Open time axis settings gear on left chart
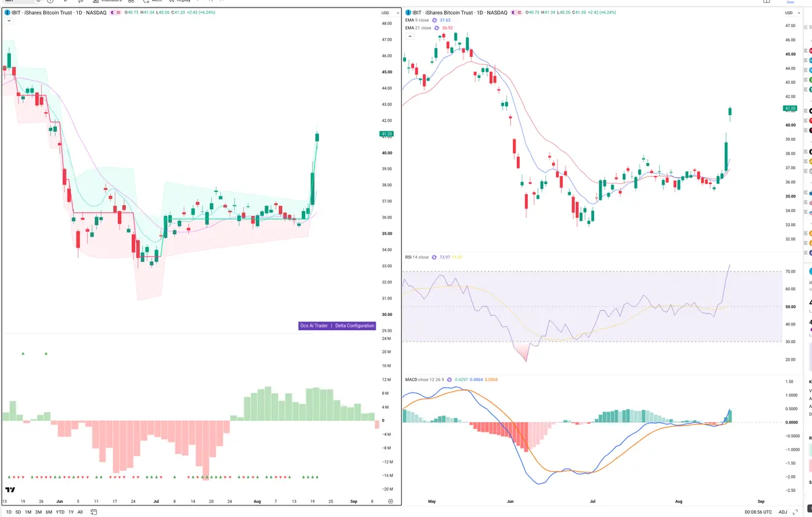 (390, 501)
